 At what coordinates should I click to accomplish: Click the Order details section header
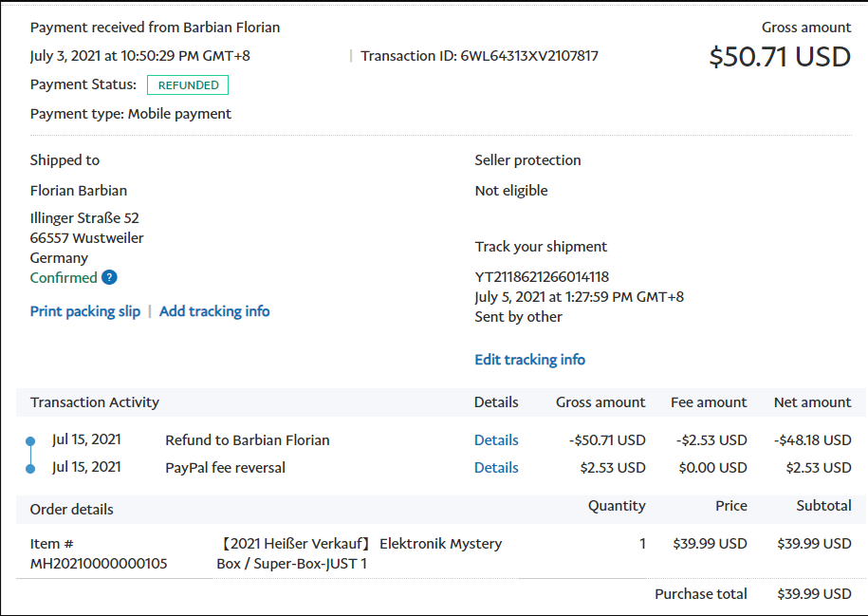[x=72, y=510]
